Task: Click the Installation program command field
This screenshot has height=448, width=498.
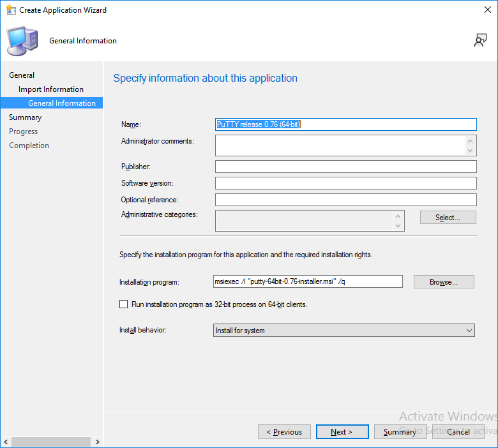Action: [x=307, y=281]
